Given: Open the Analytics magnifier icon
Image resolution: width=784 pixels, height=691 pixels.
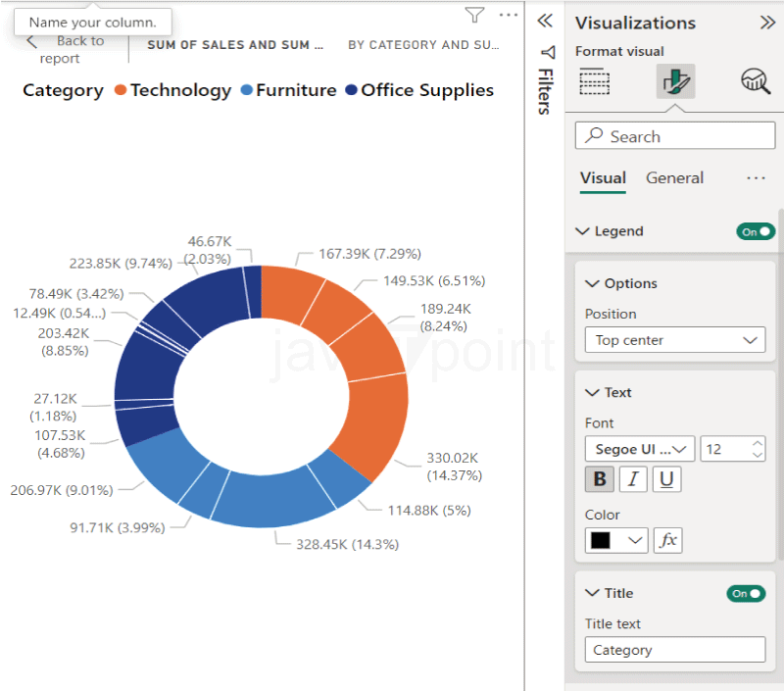Looking at the screenshot, I should pyautogui.click(x=755, y=81).
